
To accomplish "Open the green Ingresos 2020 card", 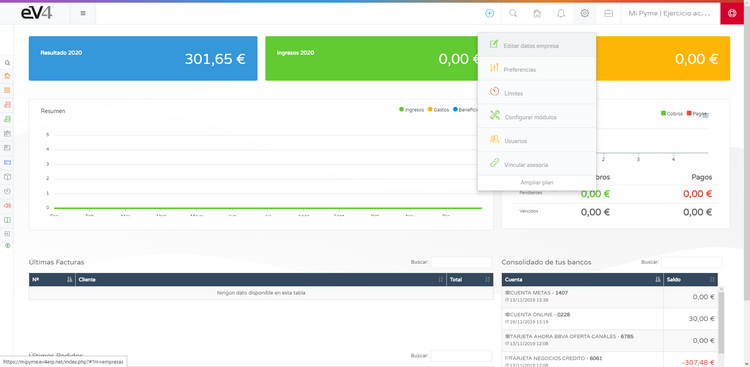I will pos(371,58).
